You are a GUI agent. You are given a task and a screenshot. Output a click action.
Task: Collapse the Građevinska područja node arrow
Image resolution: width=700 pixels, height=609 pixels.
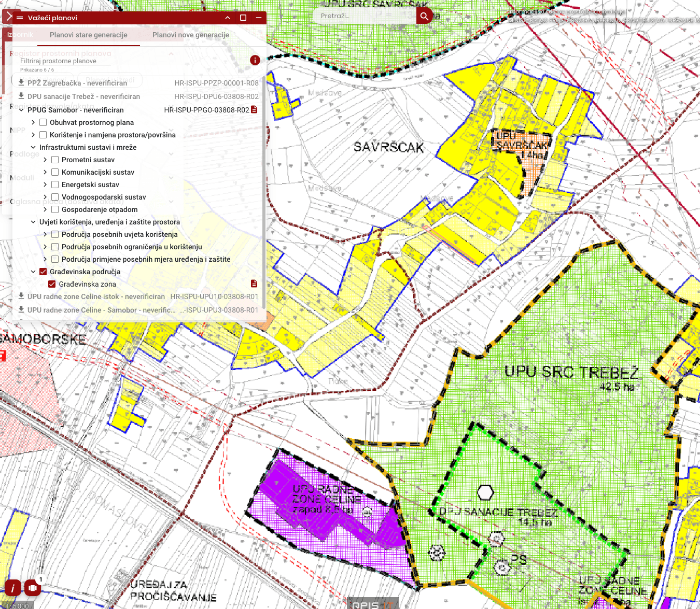pyautogui.click(x=33, y=272)
